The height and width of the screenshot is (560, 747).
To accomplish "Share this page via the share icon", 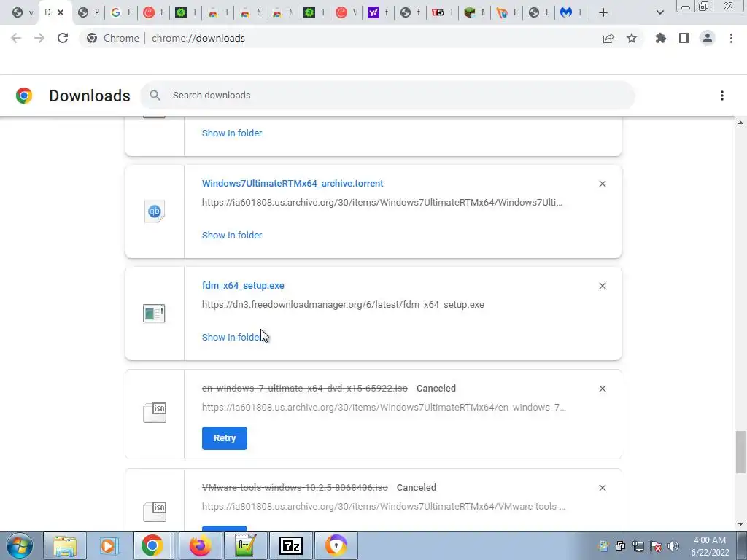I will point(608,38).
